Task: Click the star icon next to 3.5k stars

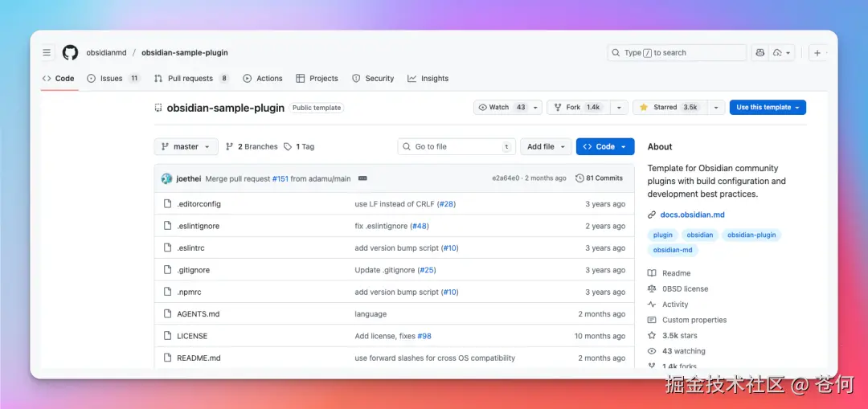Action: coord(652,335)
